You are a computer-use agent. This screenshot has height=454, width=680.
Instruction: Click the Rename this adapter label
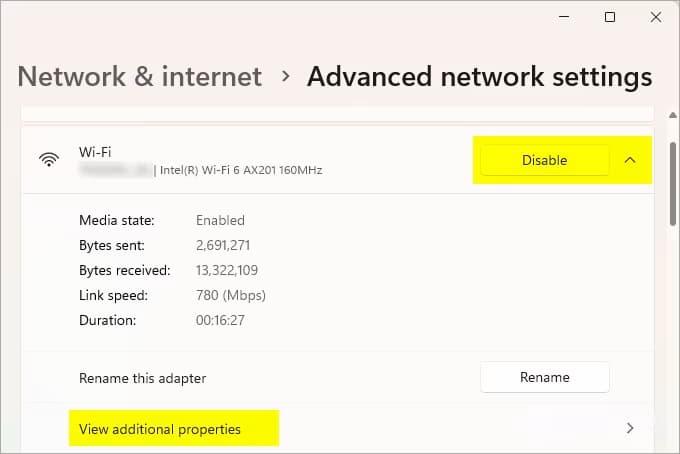coord(142,378)
